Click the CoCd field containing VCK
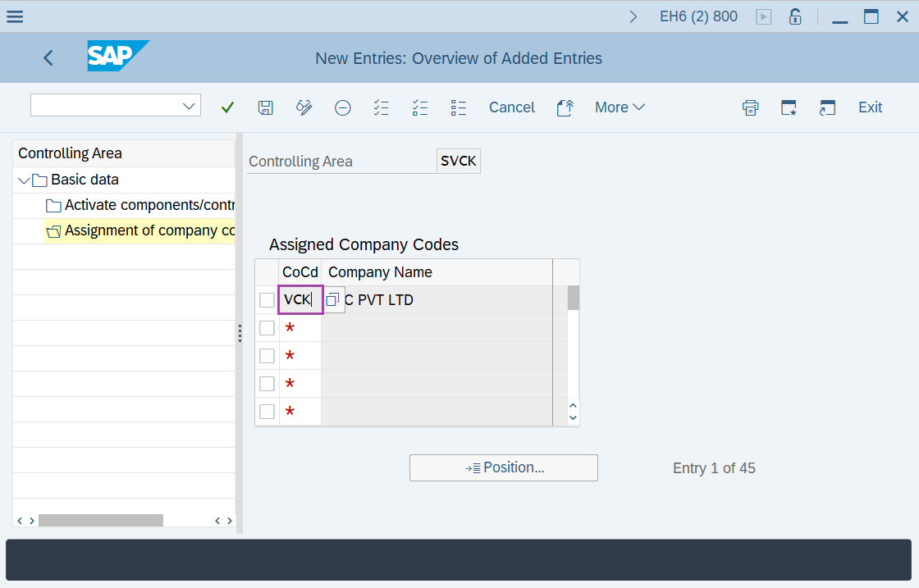This screenshot has width=919, height=588. [x=299, y=300]
